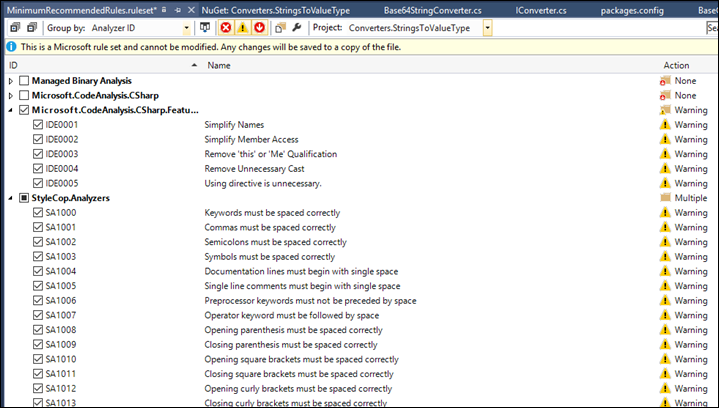Click the IDE0002 rule ID
The width and height of the screenshot is (719, 408).
(61, 139)
